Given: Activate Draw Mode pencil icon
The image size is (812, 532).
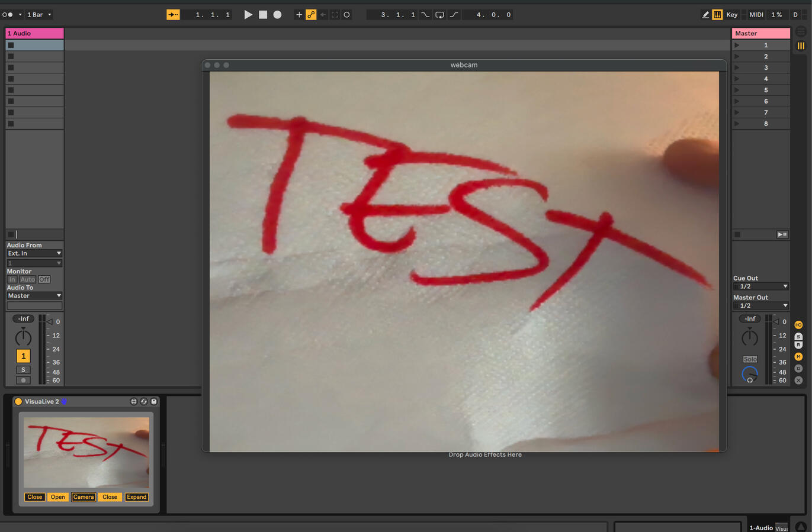Looking at the screenshot, I should pyautogui.click(x=705, y=15).
